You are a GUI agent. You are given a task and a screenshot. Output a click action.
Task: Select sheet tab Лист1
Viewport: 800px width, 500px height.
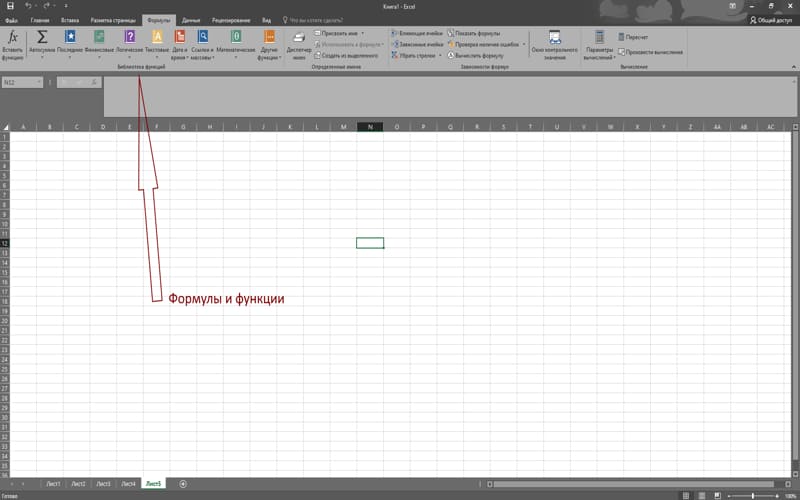(53, 484)
